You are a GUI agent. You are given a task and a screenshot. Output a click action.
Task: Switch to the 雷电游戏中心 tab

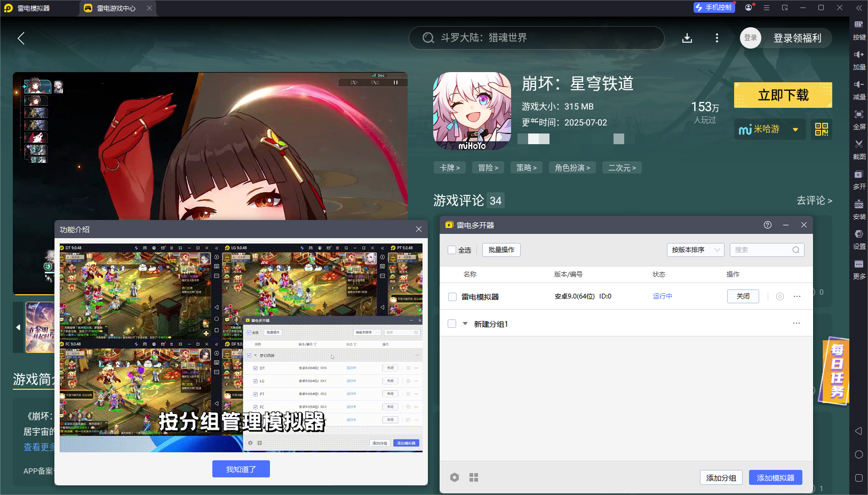116,8
